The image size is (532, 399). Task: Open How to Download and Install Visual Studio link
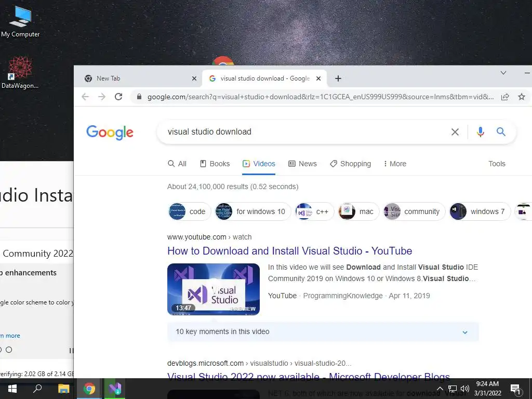[x=289, y=251]
